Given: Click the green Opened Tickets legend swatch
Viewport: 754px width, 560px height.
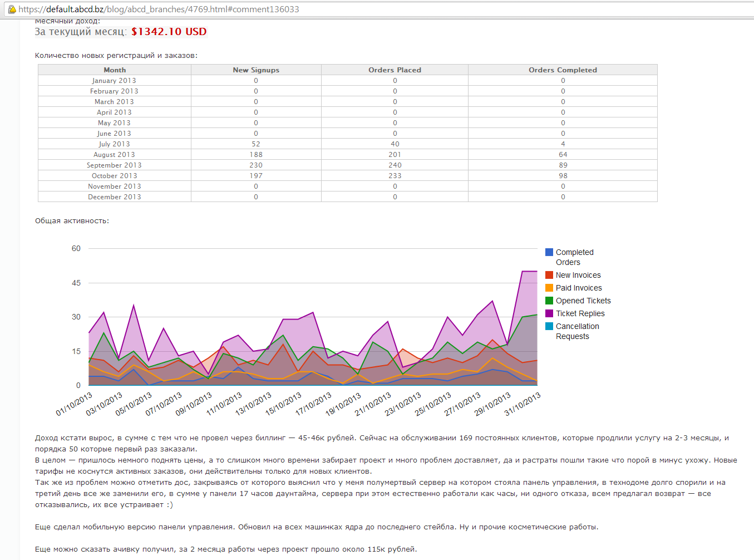Looking at the screenshot, I should (549, 301).
